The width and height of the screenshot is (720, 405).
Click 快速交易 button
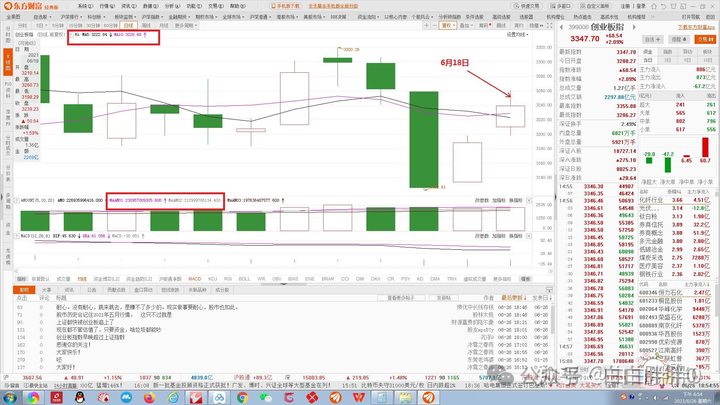point(527,6)
